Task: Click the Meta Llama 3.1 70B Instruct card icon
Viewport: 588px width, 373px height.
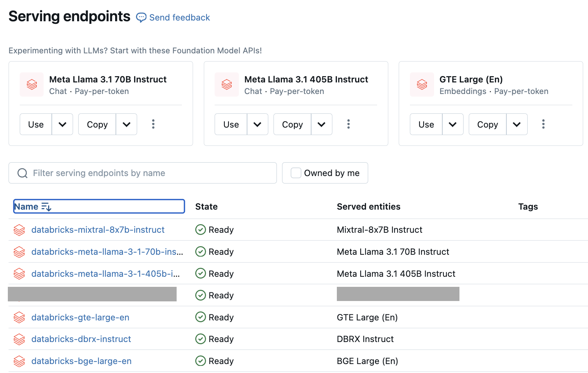Action: (32, 85)
